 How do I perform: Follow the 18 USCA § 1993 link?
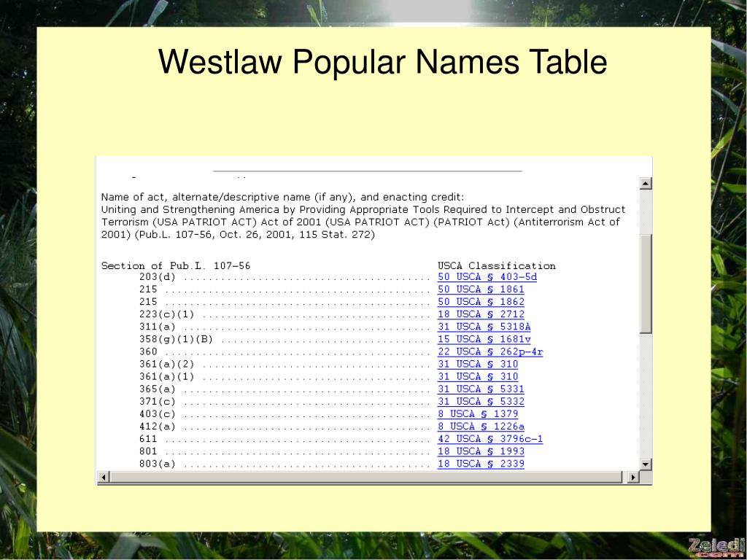click(x=481, y=451)
